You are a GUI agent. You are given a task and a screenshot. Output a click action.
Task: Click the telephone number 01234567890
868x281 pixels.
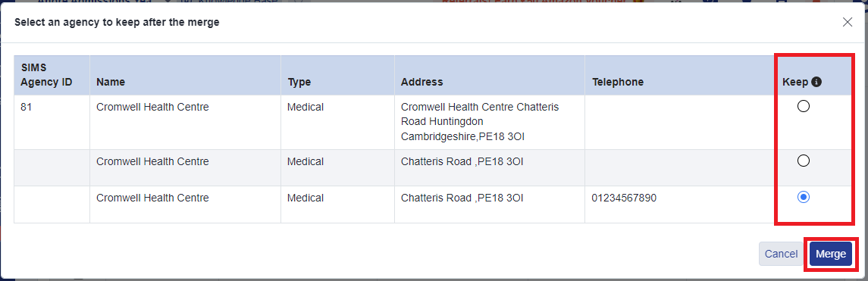(624, 198)
